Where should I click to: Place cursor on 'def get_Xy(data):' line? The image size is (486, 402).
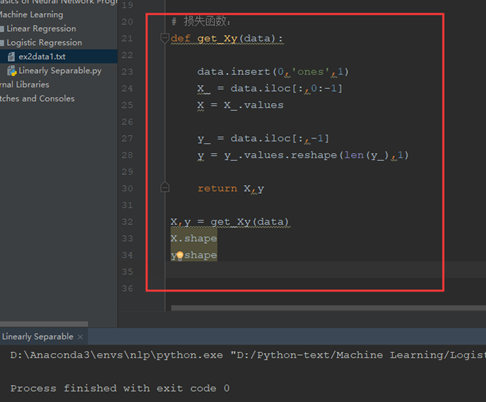click(227, 39)
